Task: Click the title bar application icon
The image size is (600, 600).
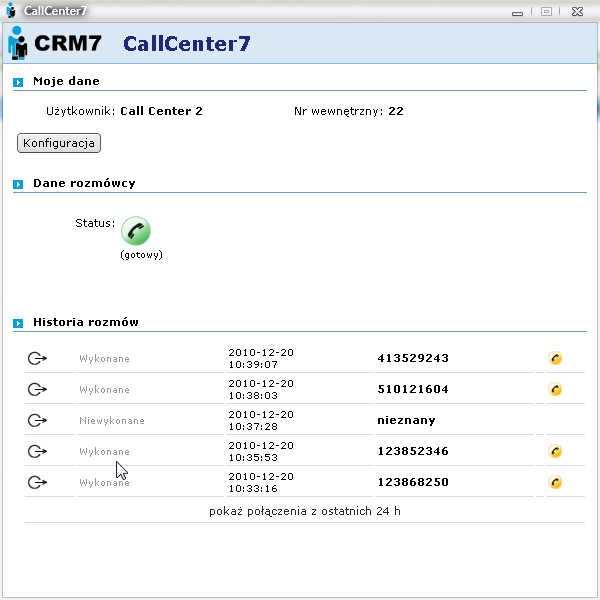Action: coord(11,10)
